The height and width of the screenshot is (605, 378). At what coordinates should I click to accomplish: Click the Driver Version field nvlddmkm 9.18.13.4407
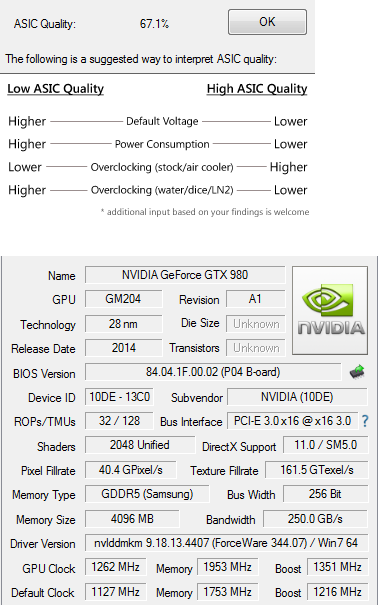click(x=226, y=543)
